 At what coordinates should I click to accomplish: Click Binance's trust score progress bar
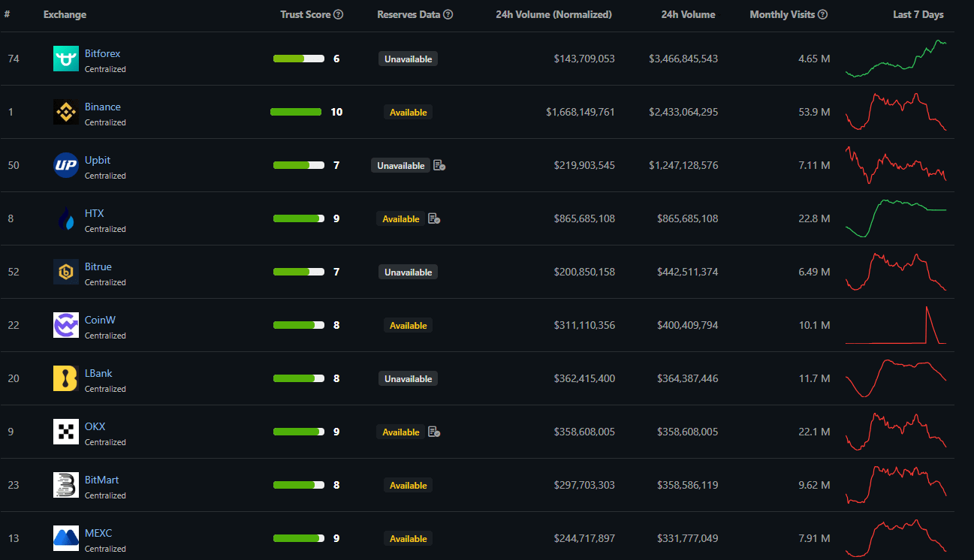(x=296, y=112)
